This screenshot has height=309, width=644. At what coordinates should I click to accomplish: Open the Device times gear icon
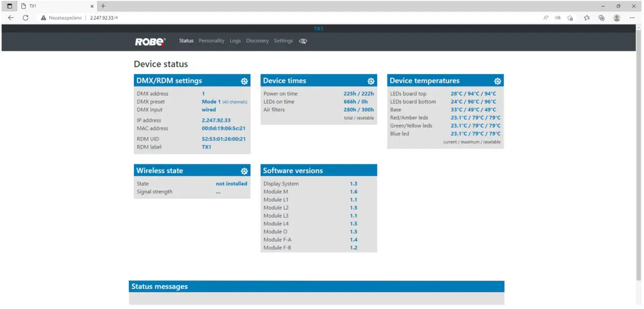tap(371, 81)
